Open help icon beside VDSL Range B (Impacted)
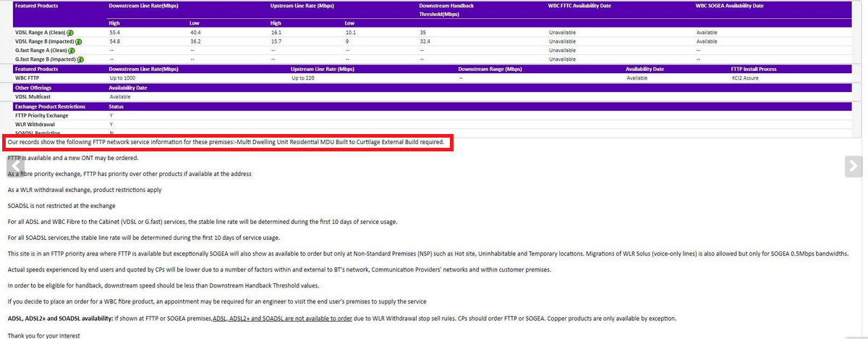The height and width of the screenshot is (339, 868). [78, 41]
